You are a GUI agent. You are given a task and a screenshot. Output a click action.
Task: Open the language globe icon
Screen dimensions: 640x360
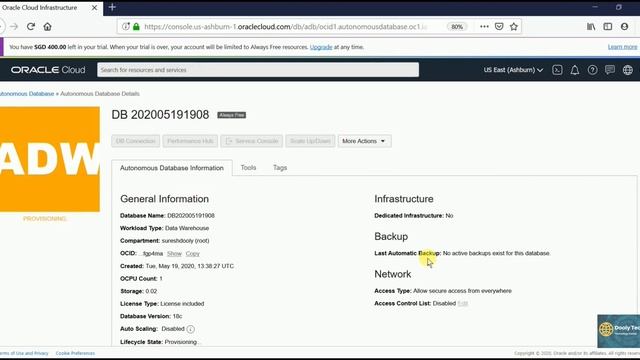628,70
